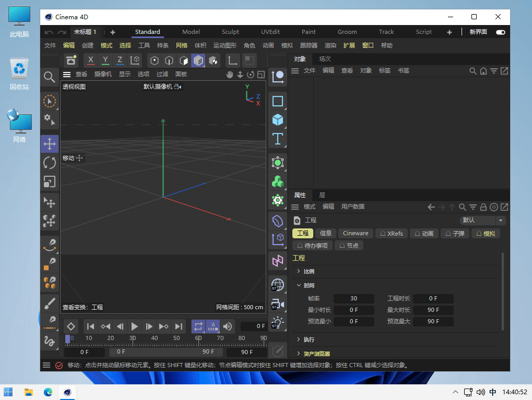Click the 帧率 value field
This screenshot has width=532, height=400.
coord(353,298)
